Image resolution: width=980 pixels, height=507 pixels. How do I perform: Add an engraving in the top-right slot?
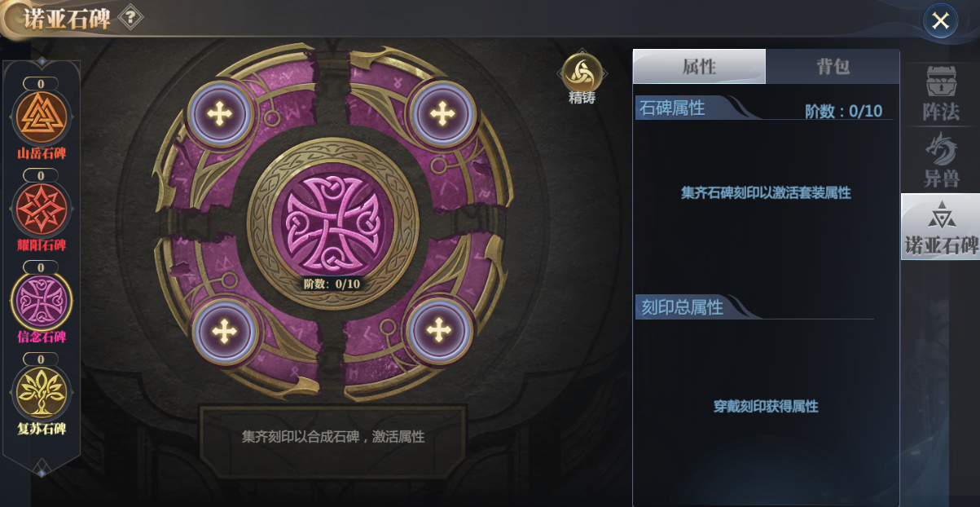[x=442, y=112]
